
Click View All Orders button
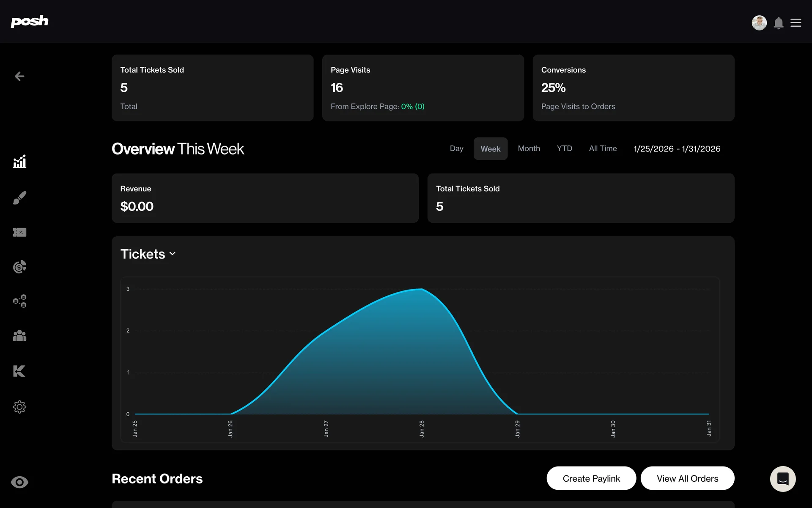[x=687, y=478]
